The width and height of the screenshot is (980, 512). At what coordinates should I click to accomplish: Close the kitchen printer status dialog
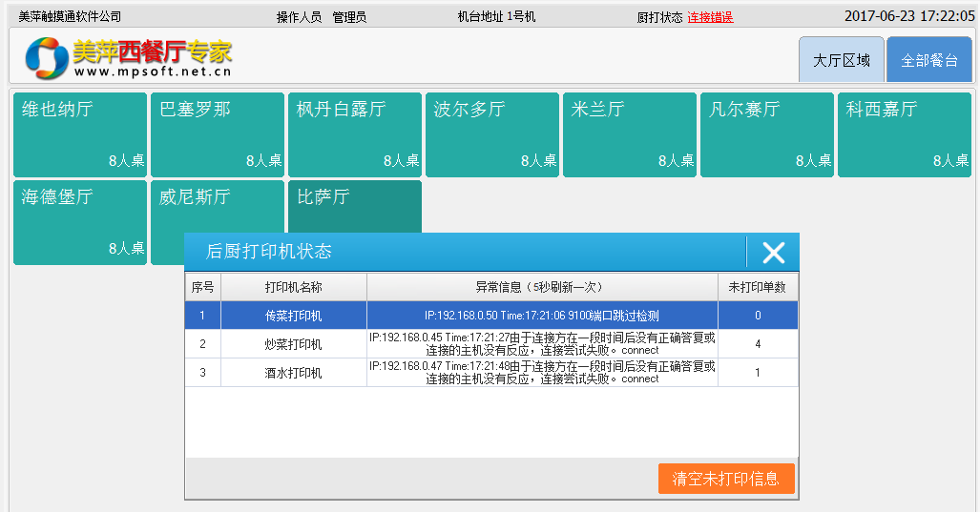click(x=773, y=253)
